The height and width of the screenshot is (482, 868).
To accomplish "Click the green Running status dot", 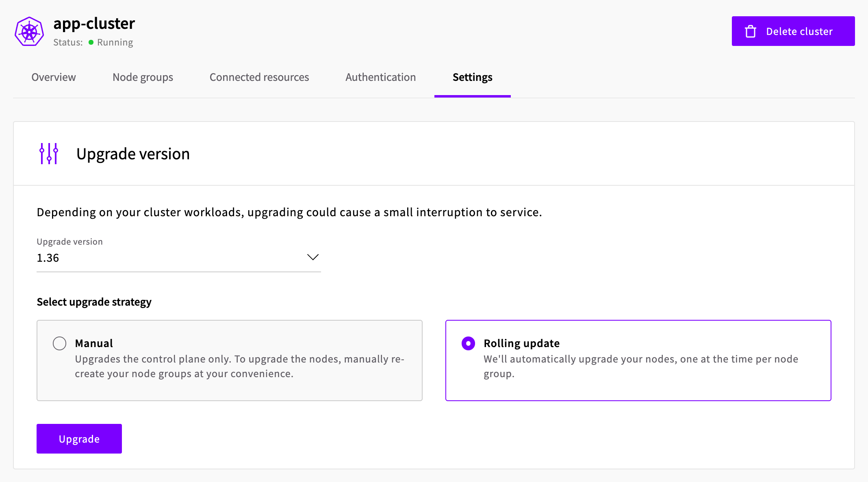I will point(91,42).
